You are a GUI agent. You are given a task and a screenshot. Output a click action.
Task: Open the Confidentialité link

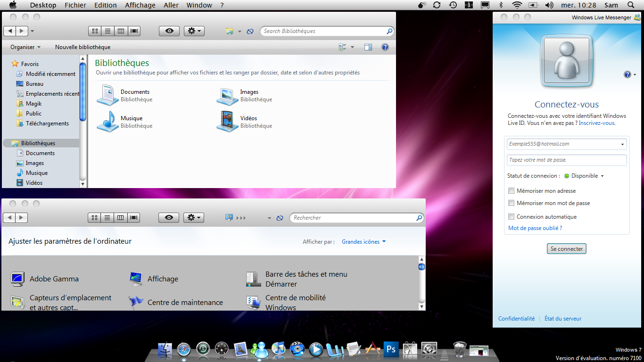pos(517,319)
